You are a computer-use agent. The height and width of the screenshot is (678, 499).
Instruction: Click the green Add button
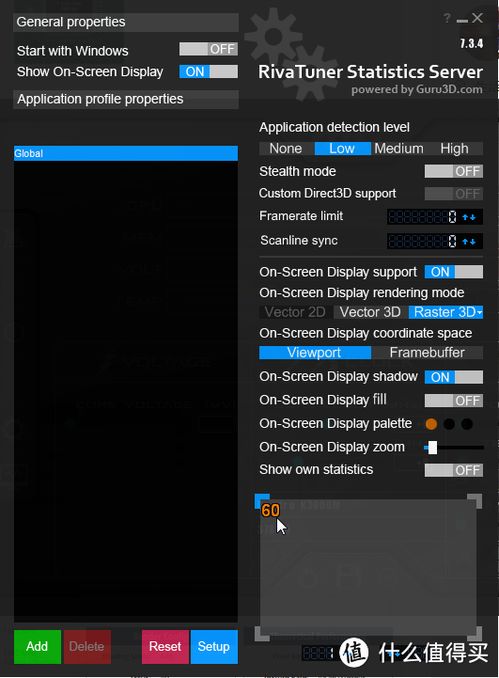coord(37,646)
